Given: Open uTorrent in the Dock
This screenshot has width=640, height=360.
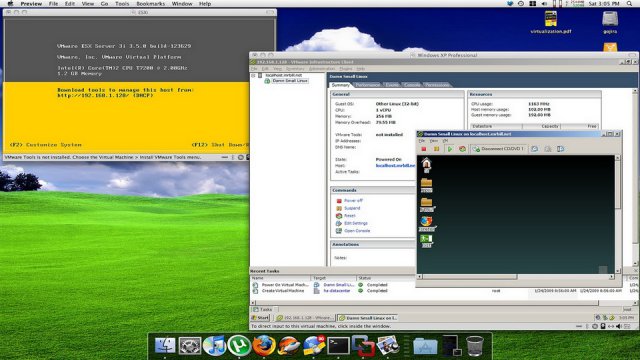Looking at the screenshot, I should 239,346.
